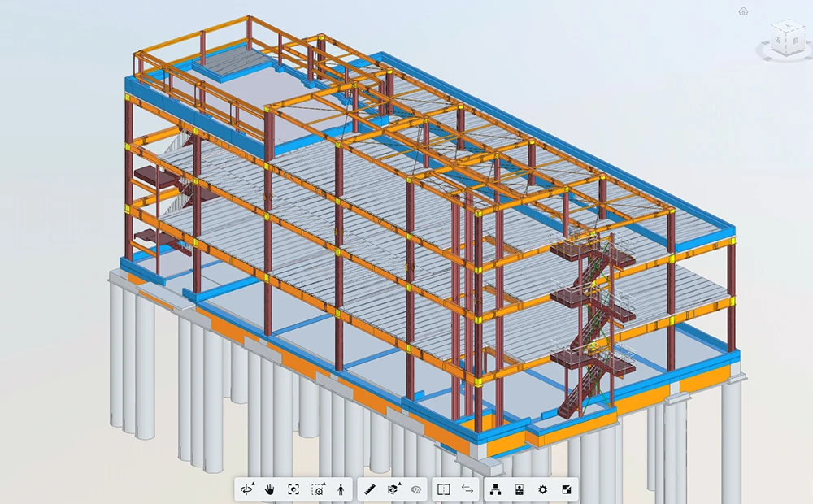
Task: Open the viewer Settings gear
Action: [542, 489]
